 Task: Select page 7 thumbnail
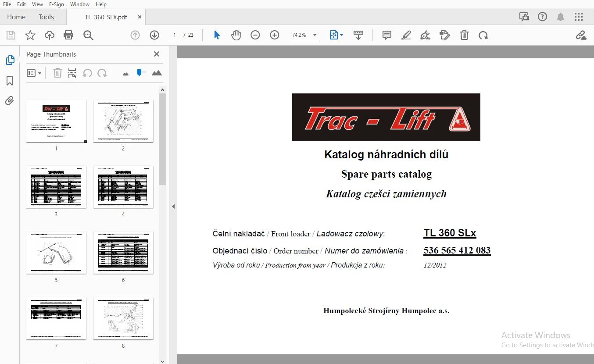56,318
